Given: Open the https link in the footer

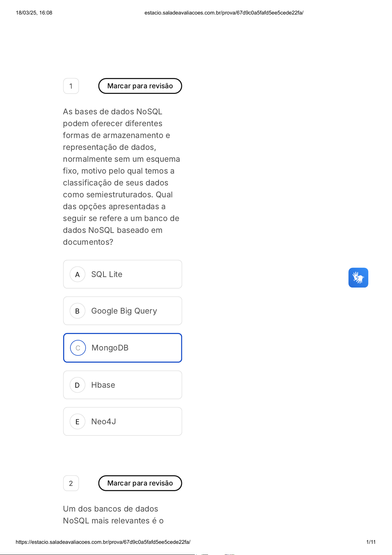Looking at the screenshot, I should [x=103, y=542].
